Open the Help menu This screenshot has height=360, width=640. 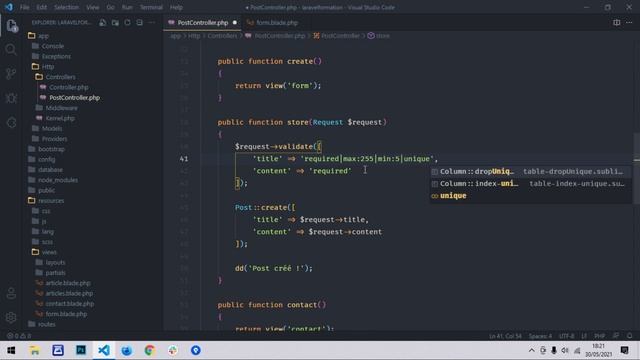(x=176, y=7)
